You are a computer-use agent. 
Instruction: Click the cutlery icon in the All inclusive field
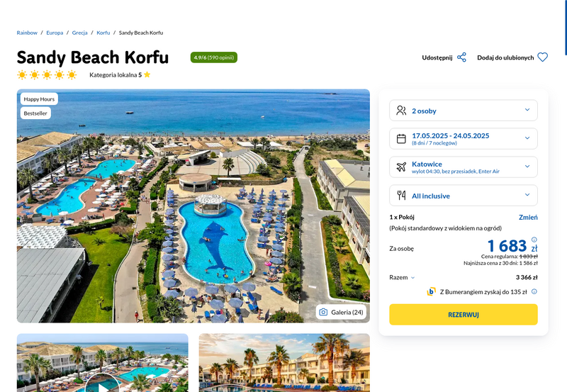pos(401,195)
